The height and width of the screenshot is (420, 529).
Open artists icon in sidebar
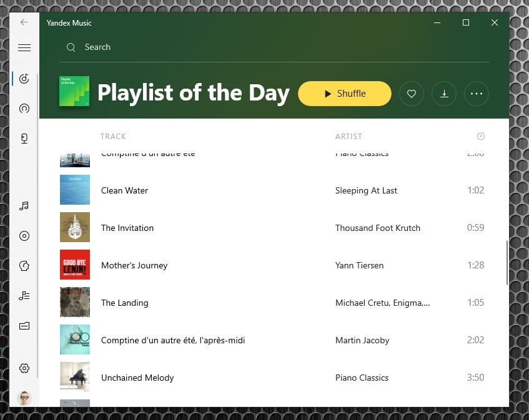tap(24, 266)
